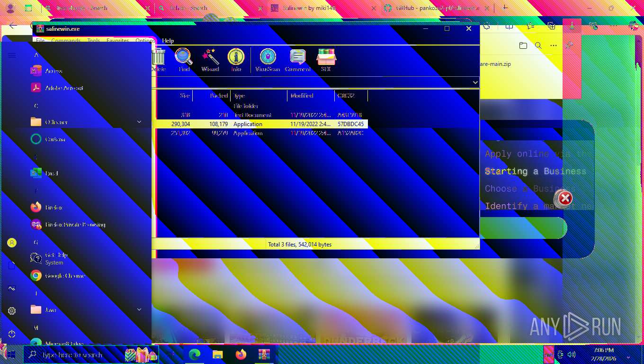The width and height of the screenshot is (644, 364).
Task: Open File Explorer from the taskbar
Action: pyautogui.click(x=217, y=355)
